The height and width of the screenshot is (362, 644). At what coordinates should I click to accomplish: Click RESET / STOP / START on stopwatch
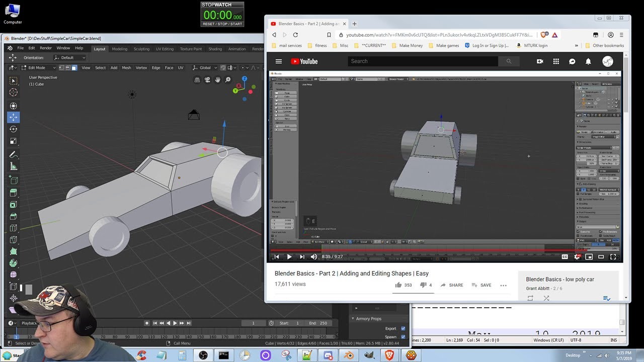[x=222, y=24]
